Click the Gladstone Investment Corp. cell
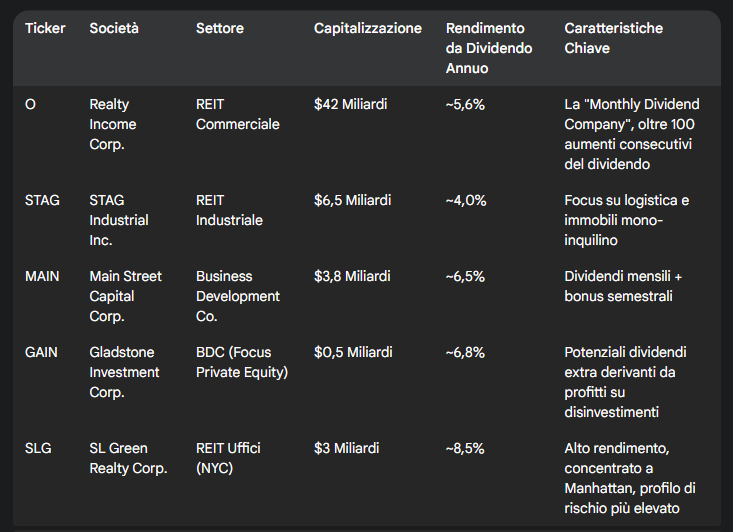 point(124,372)
